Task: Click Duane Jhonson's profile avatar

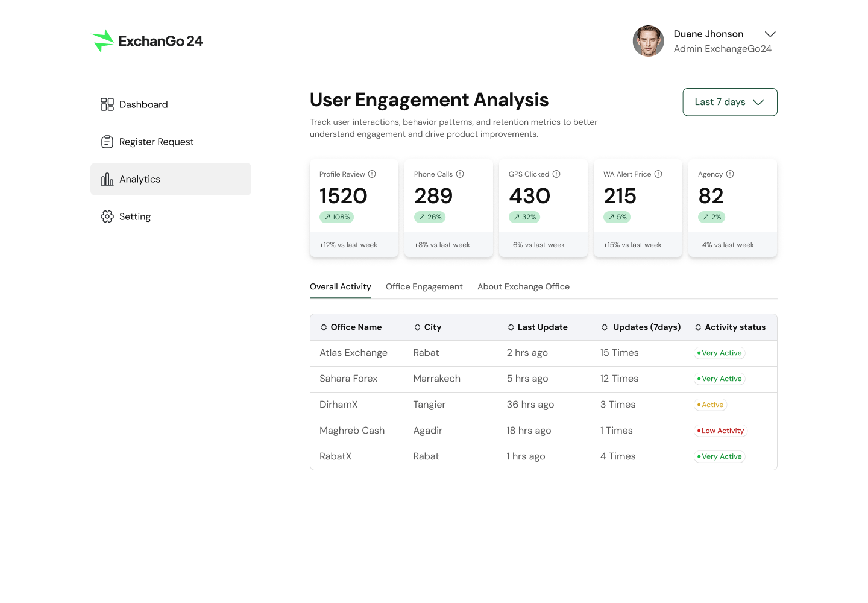Action: point(648,41)
